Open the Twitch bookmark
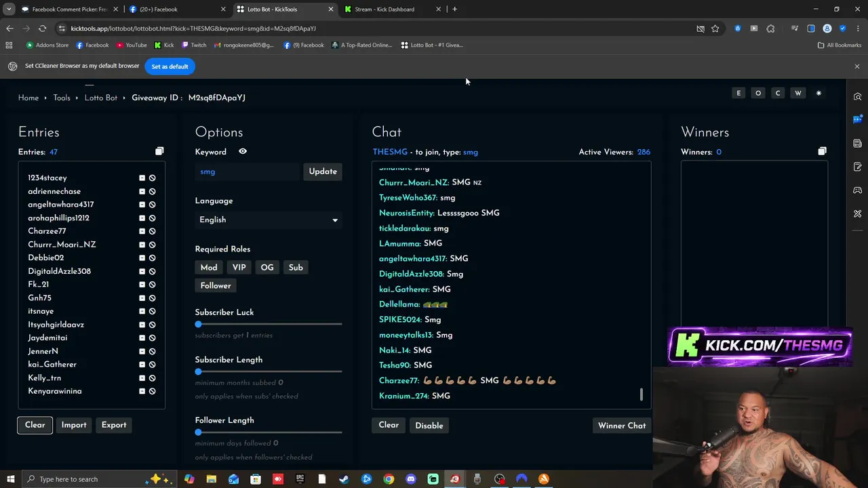 (193, 45)
